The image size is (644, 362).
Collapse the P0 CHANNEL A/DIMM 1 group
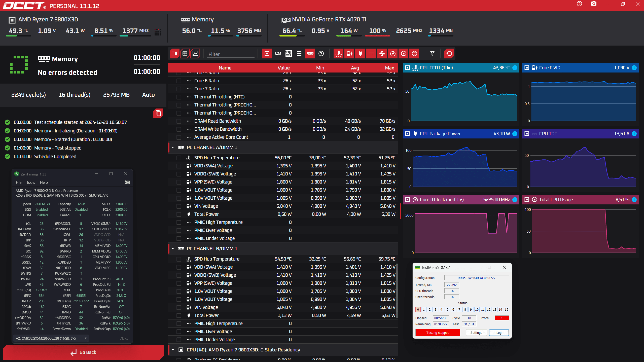pyautogui.click(x=173, y=148)
